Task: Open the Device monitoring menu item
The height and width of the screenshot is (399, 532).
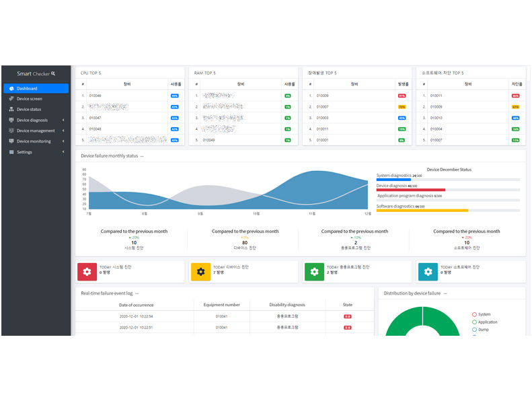Action: [x=36, y=141]
